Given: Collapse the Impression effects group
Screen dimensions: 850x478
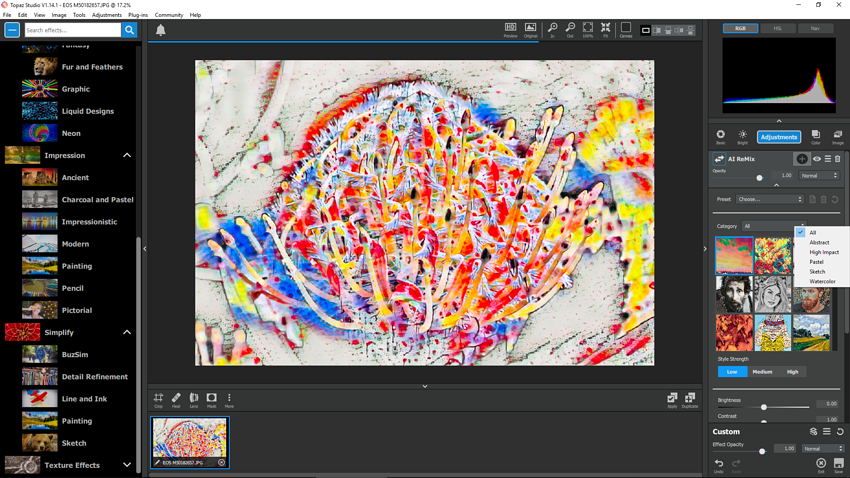Looking at the screenshot, I should click(x=127, y=155).
